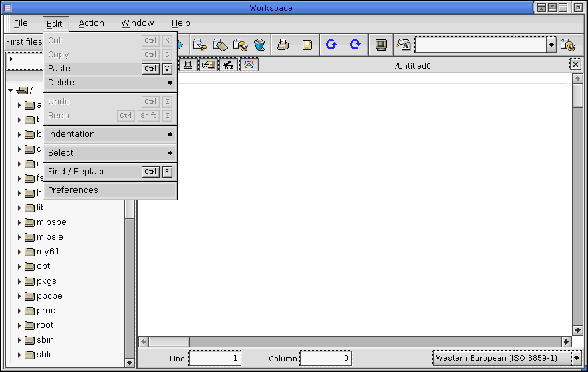This screenshot has width=588, height=372.
Task: Close the ./Untitled0 document tab
Action: click(x=575, y=65)
